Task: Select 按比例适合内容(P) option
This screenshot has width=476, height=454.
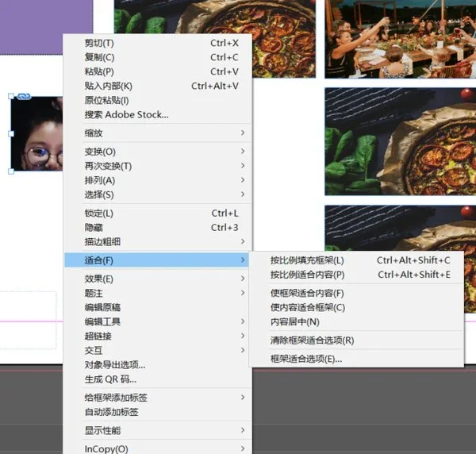Action: coord(356,275)
